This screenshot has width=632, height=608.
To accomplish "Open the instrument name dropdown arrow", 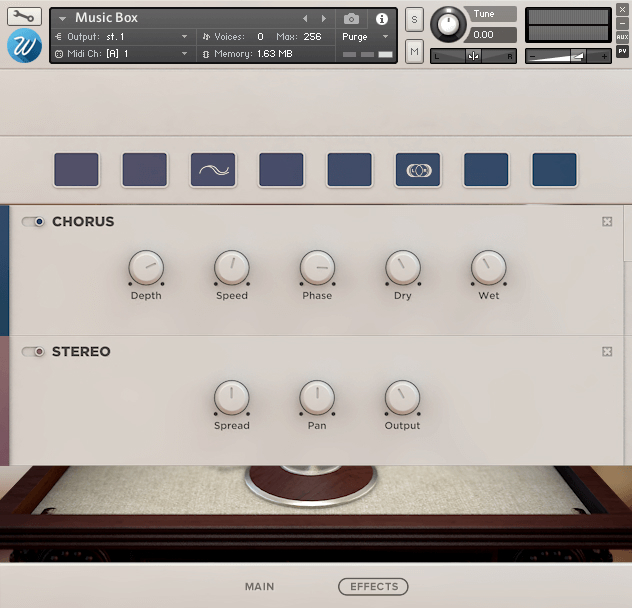I will pyautogui.click(x=62, y=19).
